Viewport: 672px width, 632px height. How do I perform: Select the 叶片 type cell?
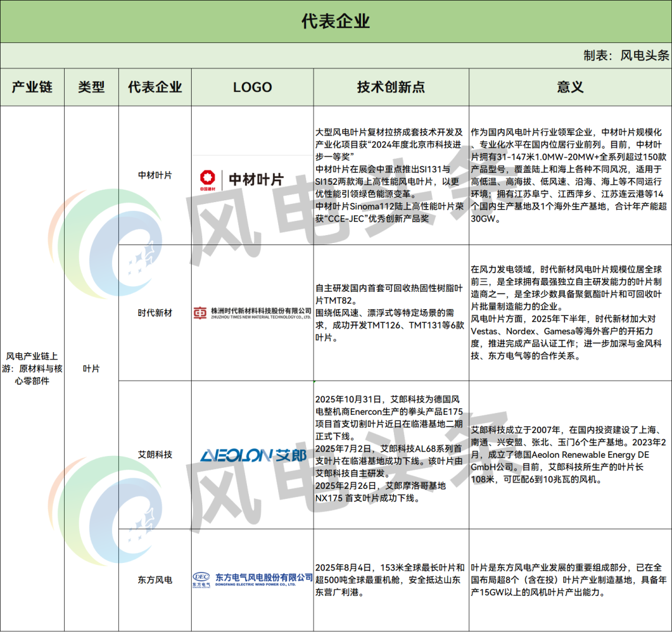(x=91, y=368)
